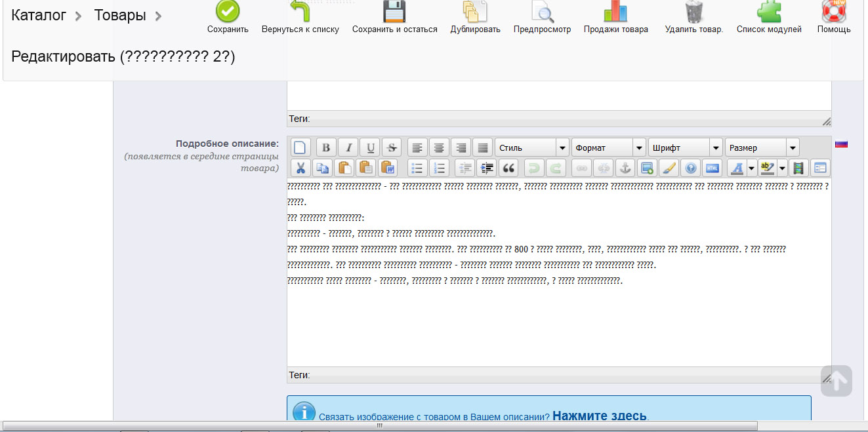Align text left
Screen dimensions: 868x432
coord(417,147)
